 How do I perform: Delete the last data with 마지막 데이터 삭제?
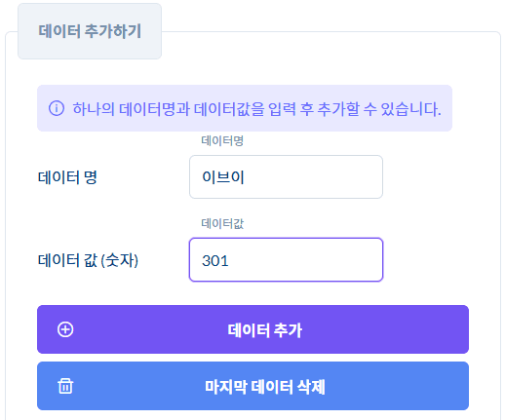(252, 386)
